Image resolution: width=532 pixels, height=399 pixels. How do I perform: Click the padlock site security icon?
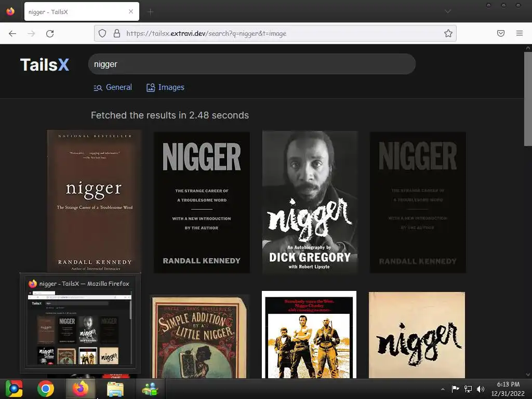click(117, 33)
